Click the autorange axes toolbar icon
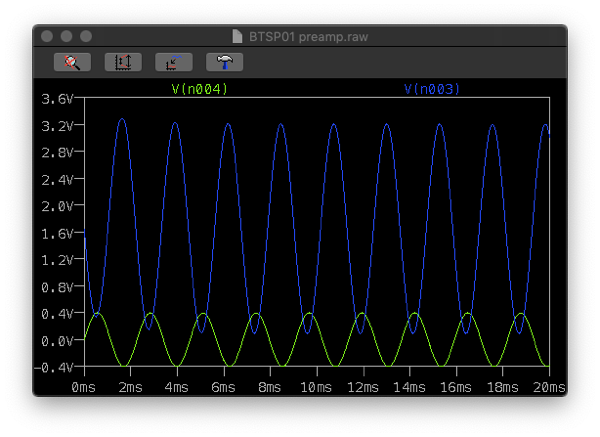 coord(123,62)
